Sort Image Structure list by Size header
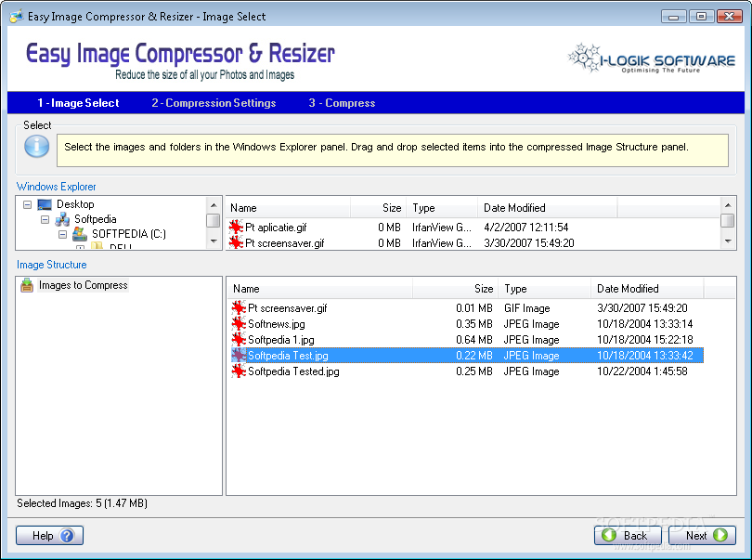This screenshot has height=560, width=752. [x=455, y=289]
